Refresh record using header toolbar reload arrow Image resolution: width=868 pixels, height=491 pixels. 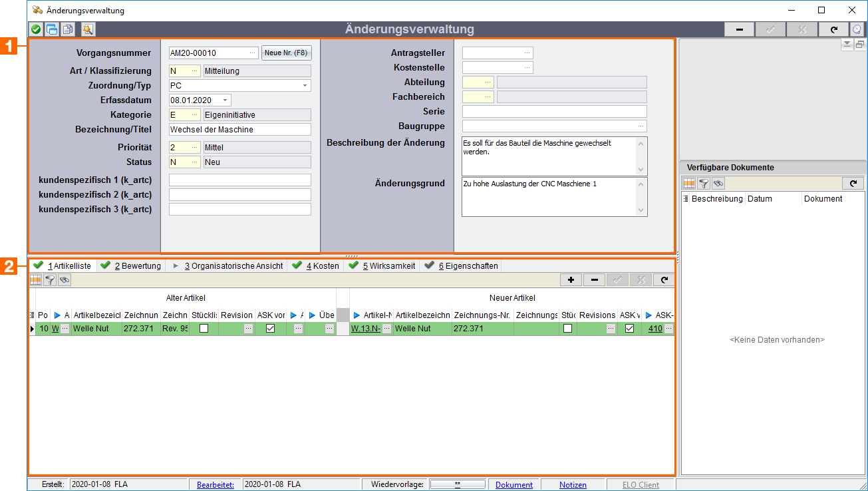coord(833,29)
